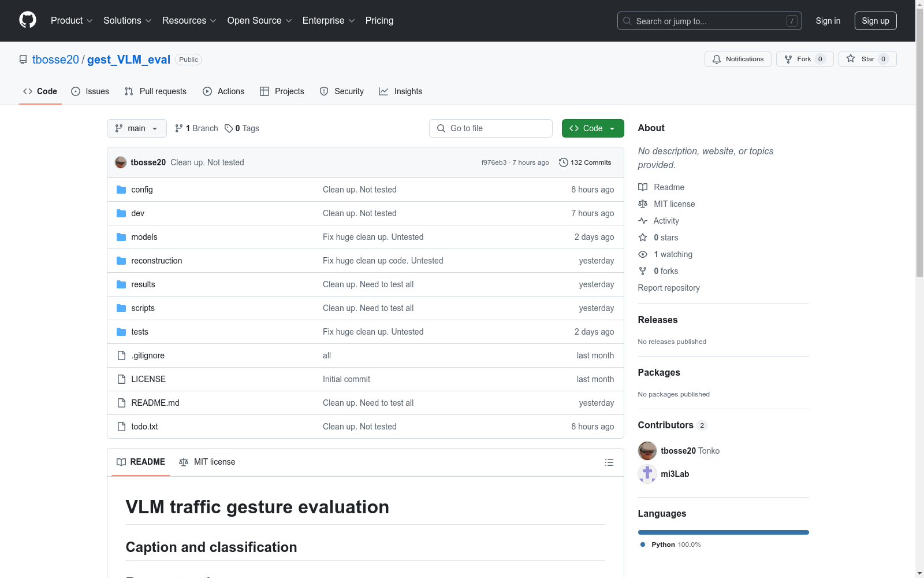The height and width of the screenshot is (578, 924).
Task: Click the scripts folder icon
Action: [x=121, y=308]
